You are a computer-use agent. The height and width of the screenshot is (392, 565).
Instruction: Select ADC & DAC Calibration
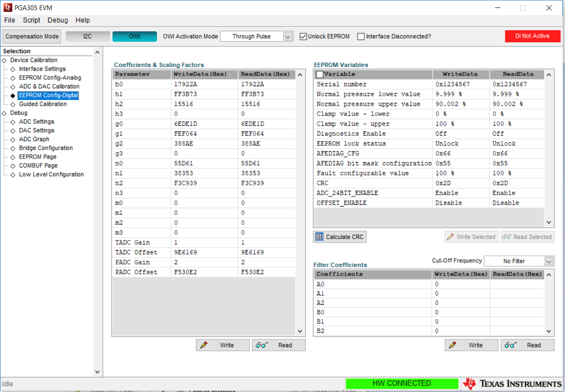click(49, 87)
